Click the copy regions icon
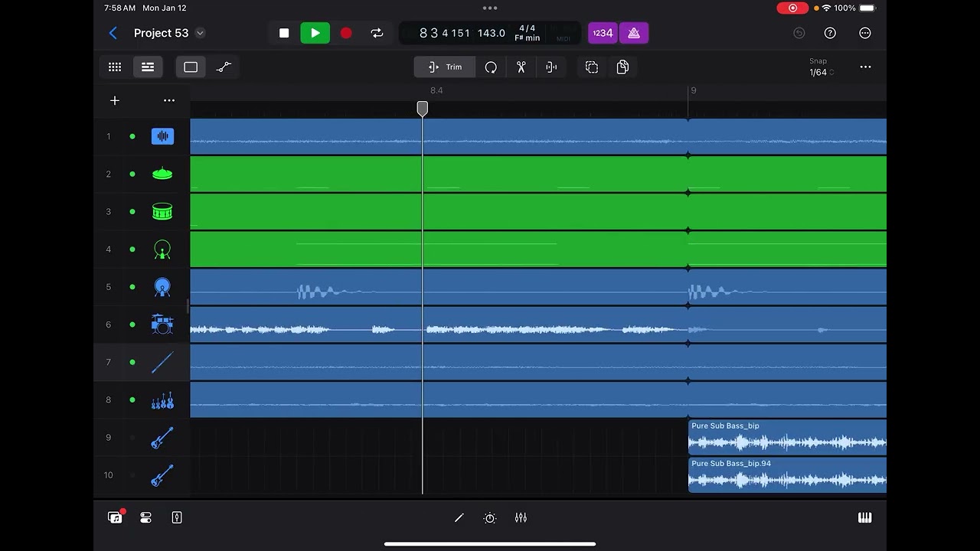Viewport: 980px width, 551px height. [622, 67]
